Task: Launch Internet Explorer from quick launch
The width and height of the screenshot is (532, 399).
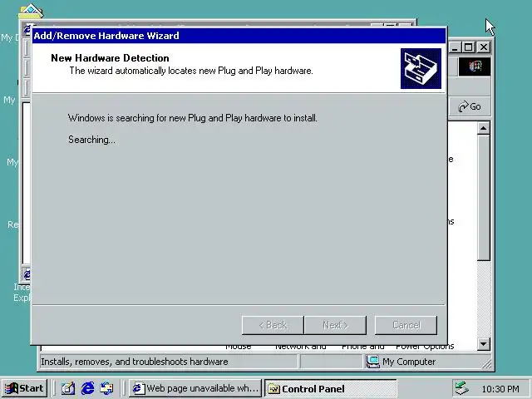Action: 88,388
